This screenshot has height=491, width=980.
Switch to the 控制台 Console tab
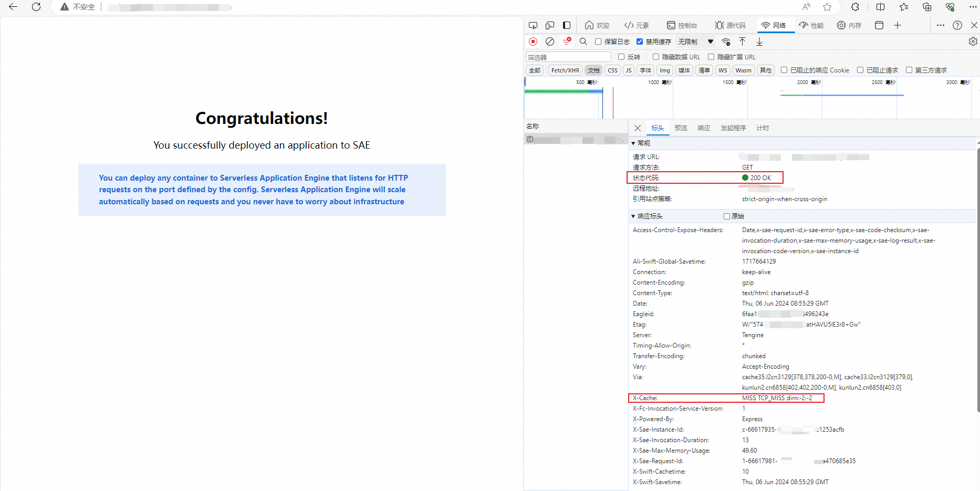(682, 25)
